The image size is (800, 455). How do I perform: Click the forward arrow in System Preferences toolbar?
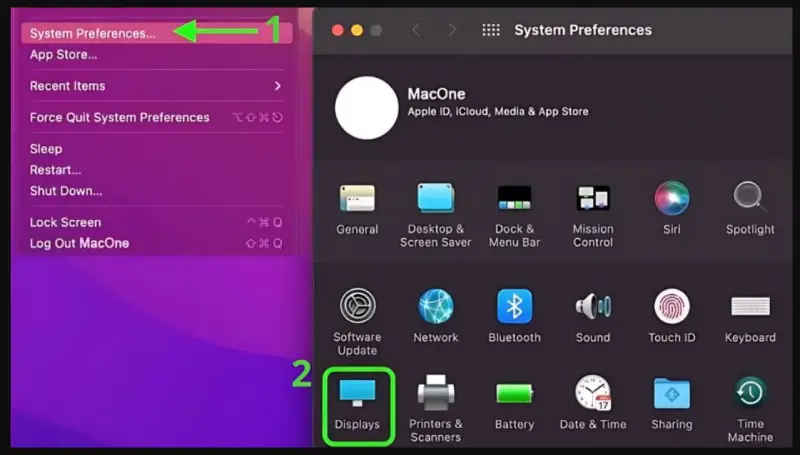click(x=452, y=30)
